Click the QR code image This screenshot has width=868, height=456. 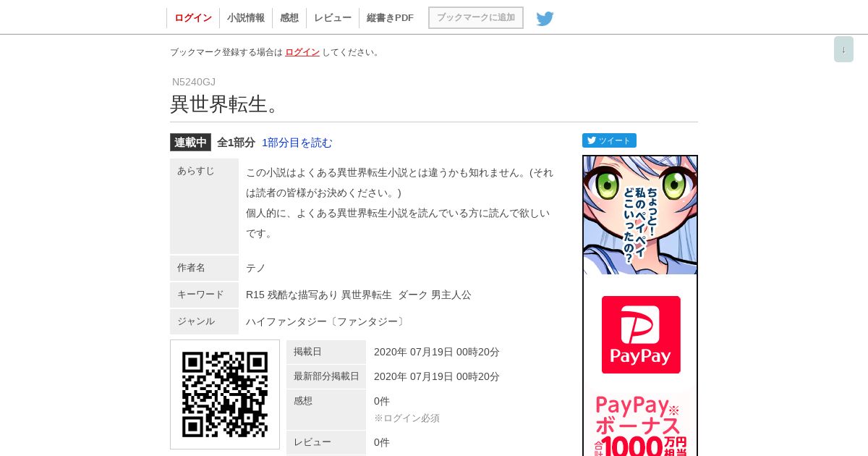225,394
